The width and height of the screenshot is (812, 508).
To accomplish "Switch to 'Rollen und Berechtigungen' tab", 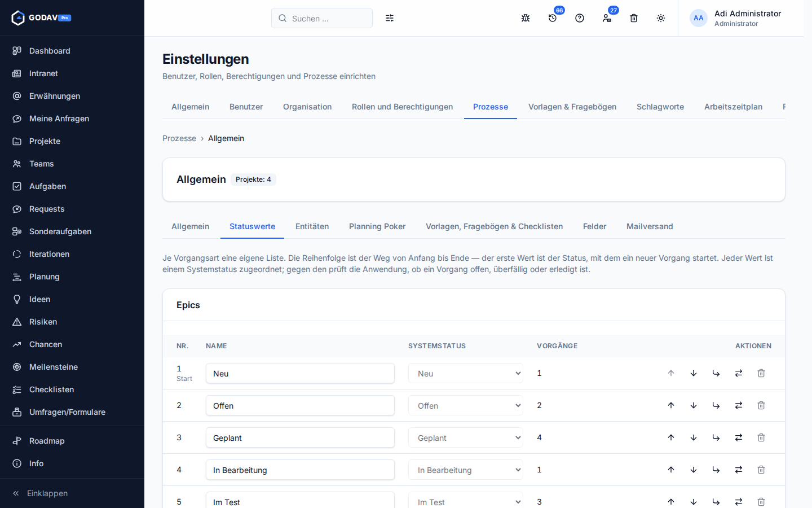I will coord(402,107).
